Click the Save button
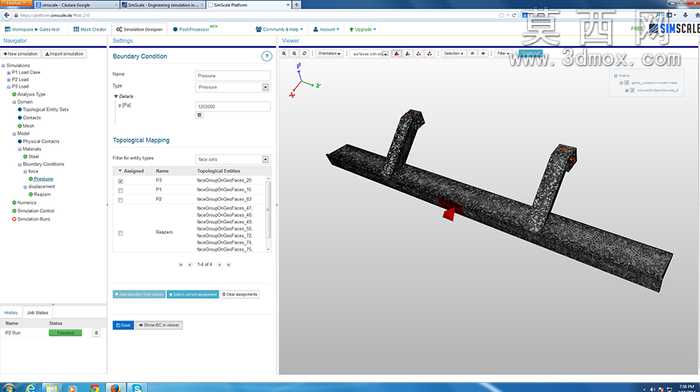This screenshot has height=392, width=700. coord(123,325)
